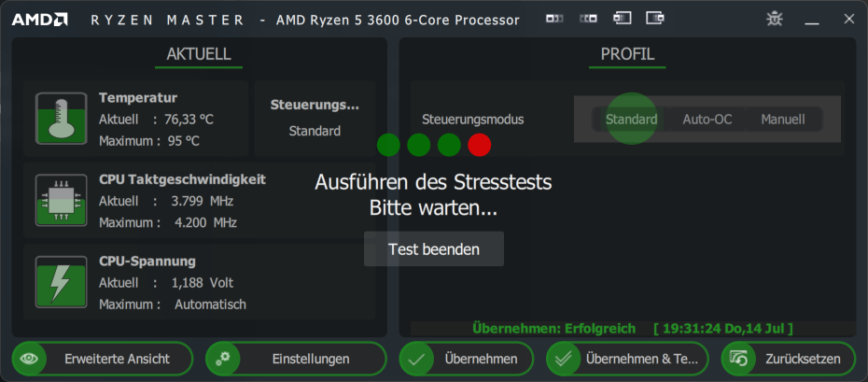Click the Ausführen des Stresstests message
Screen dimensions: 868x382
[433, 182]
